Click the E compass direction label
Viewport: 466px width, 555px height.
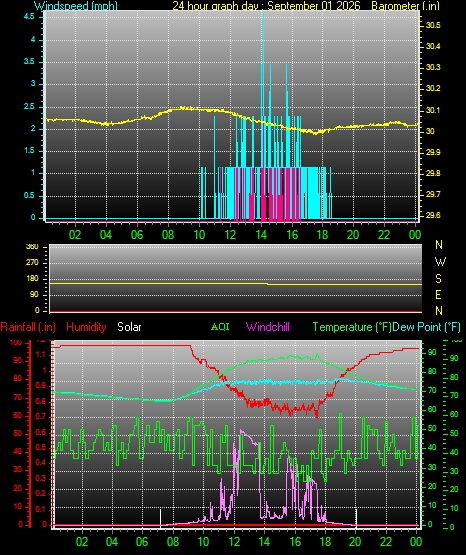coord(438,294)
